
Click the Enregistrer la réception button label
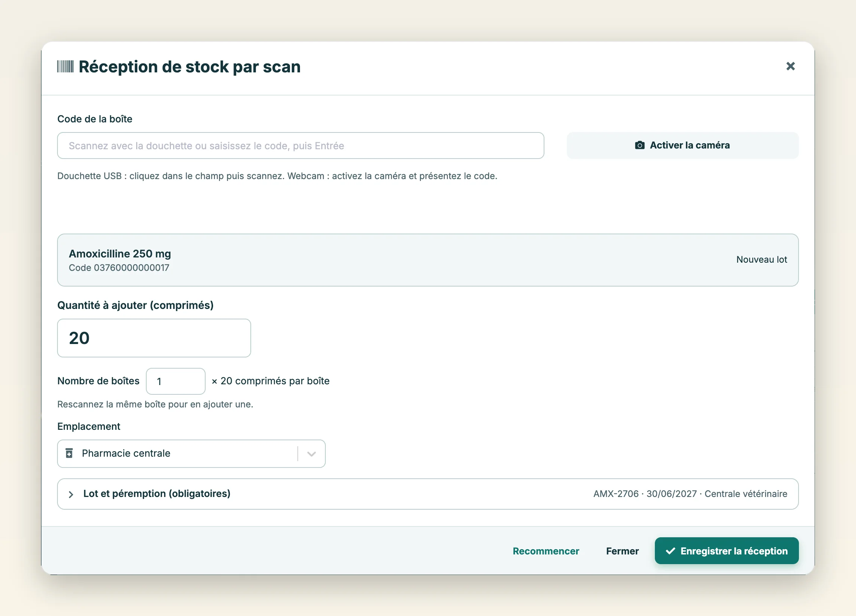[734, 551]
